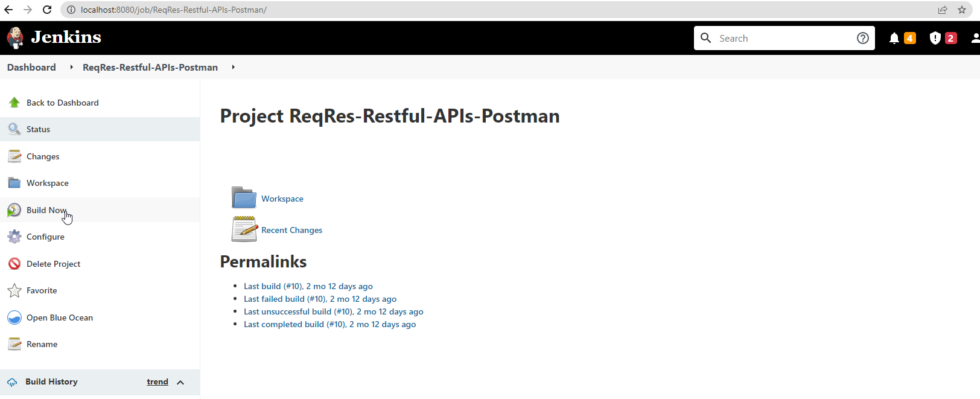This screenshot has height=399, width=980.
Task: Select Build Now in the sidebar
Action: pyautogui.click(x=100, y=210)
